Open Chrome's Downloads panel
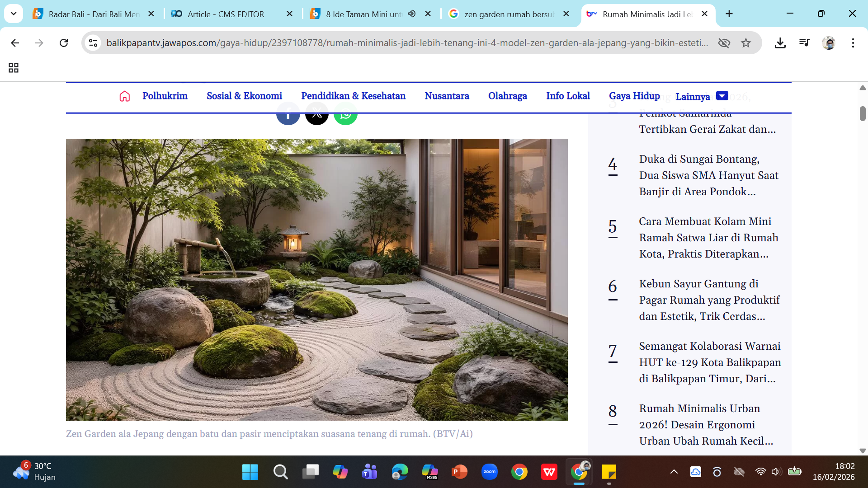Viewport: 868px width, 488px height. pyautogui.click(x=779, y=43)
